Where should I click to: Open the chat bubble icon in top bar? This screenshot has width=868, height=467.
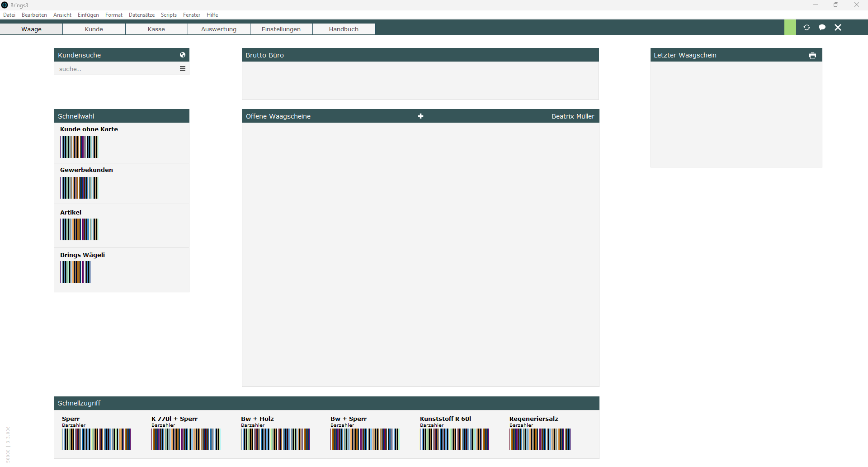pyautogui.click(x=822, y=28)
